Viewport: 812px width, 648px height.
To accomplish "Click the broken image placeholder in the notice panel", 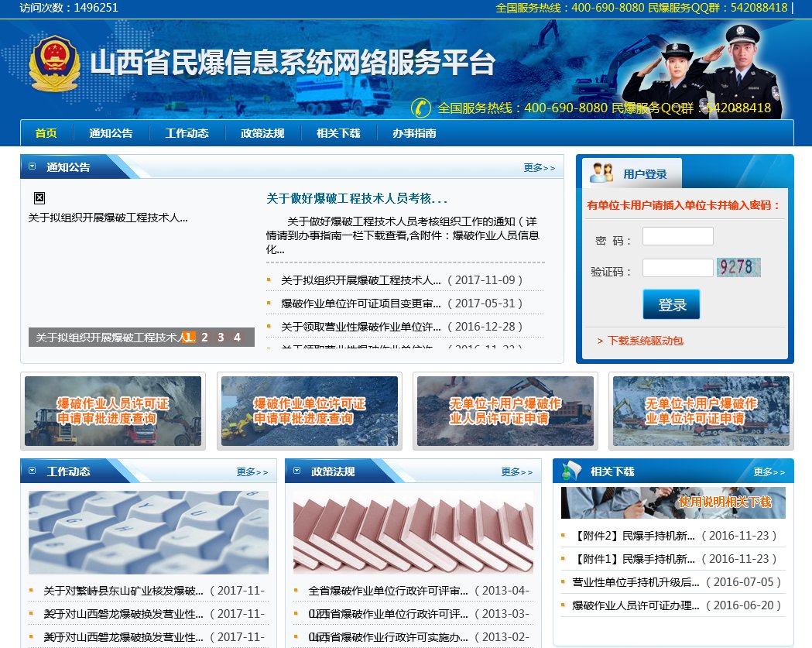I will pyautogui.click(x=39, y=197).
